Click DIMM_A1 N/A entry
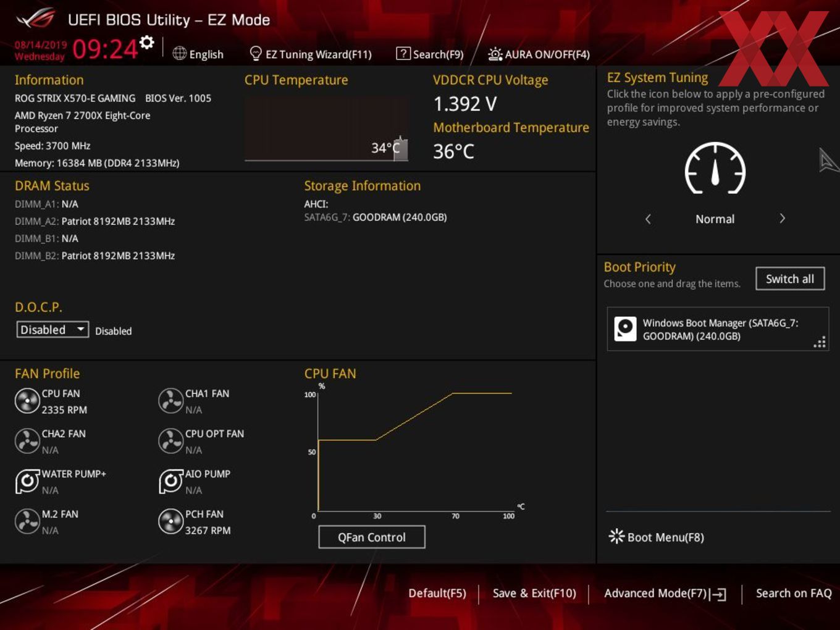Viewport: 840px width, 630px height. [46, 204]
